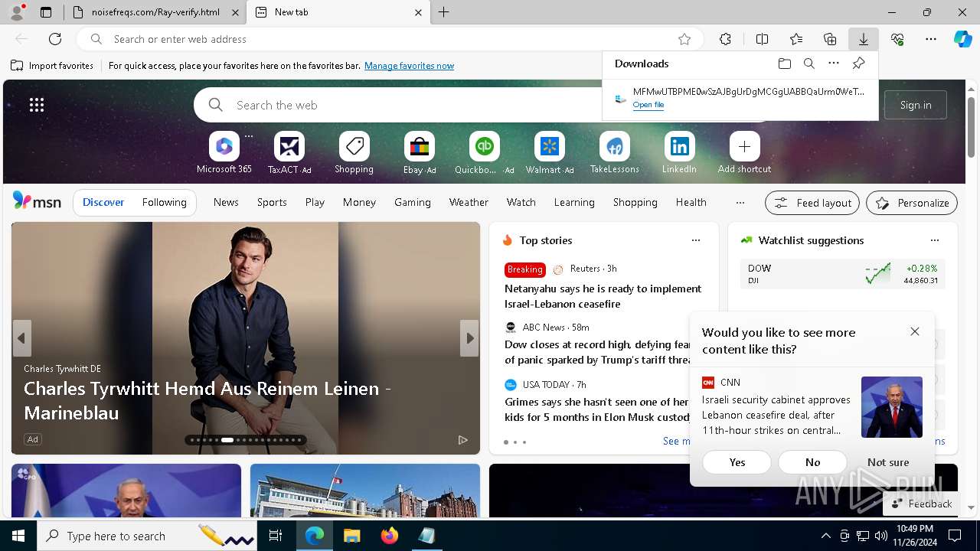Open the Favorites list icon
980x551 pixels.
click(x=796, y=39)
